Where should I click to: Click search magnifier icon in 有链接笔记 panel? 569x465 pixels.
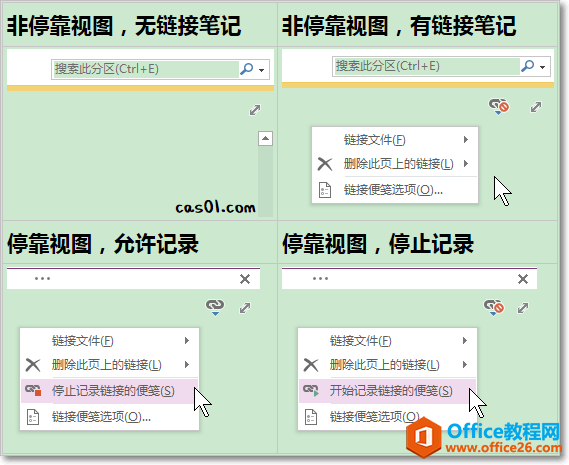pyautogui.click(x=527, y=66)
